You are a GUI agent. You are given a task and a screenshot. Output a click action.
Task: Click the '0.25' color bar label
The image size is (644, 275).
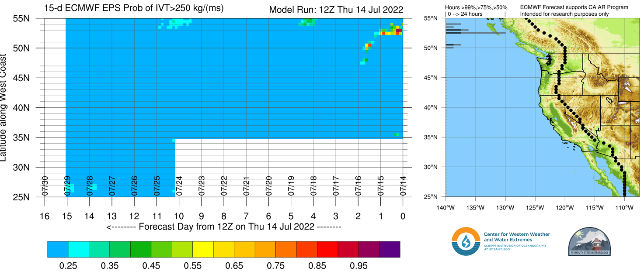point(68,265)
